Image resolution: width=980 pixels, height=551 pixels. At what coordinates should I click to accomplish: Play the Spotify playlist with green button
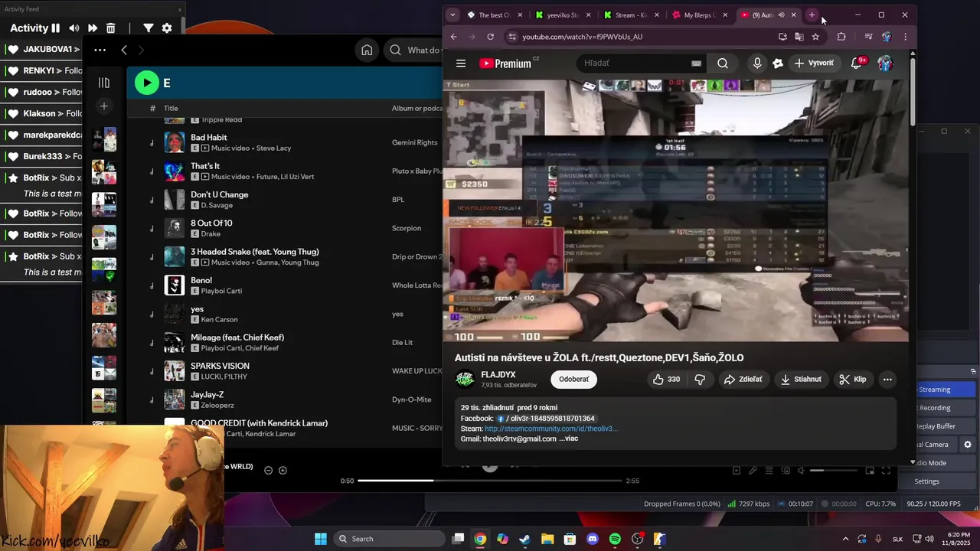tap(146, 83)
